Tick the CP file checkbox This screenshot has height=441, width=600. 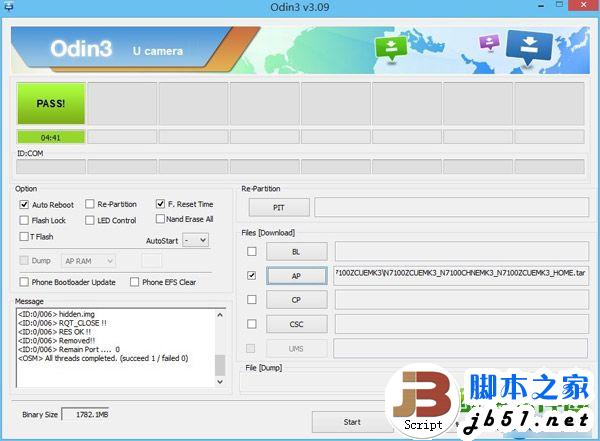tap(252, 299)
